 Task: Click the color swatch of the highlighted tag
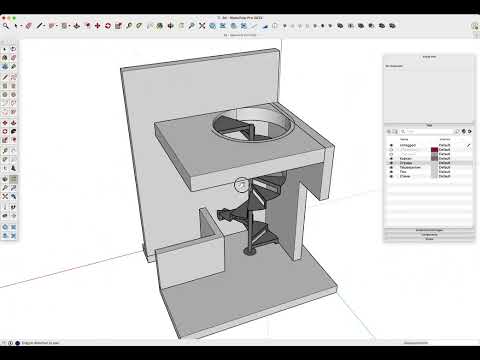(x=434, y=163)
